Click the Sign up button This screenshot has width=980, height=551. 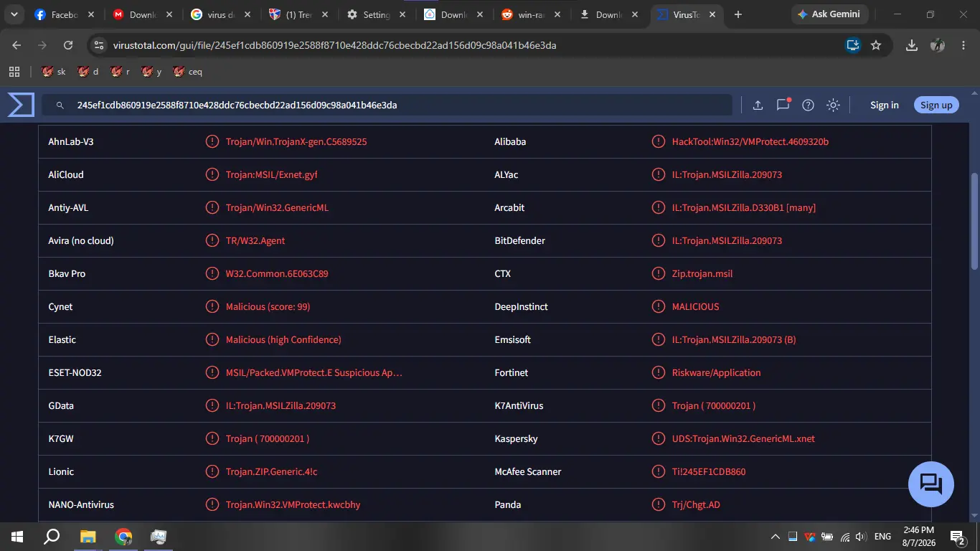point(936,105)
